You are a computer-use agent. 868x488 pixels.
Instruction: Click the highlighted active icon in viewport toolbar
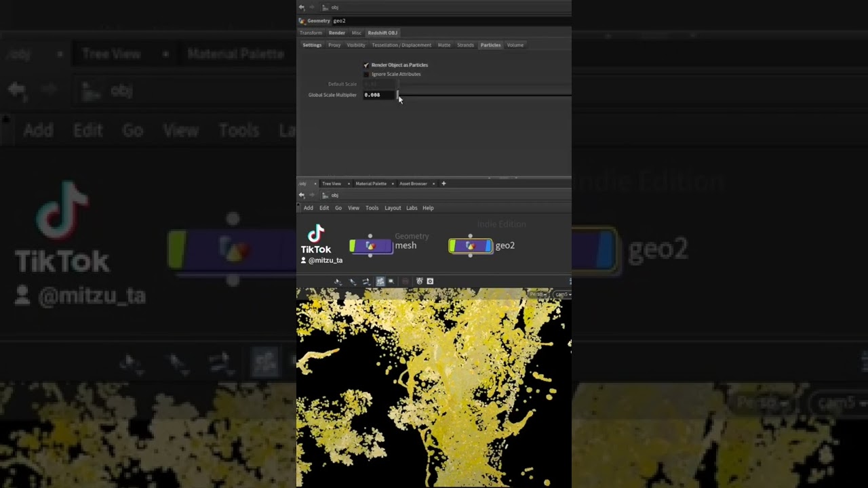380,281
